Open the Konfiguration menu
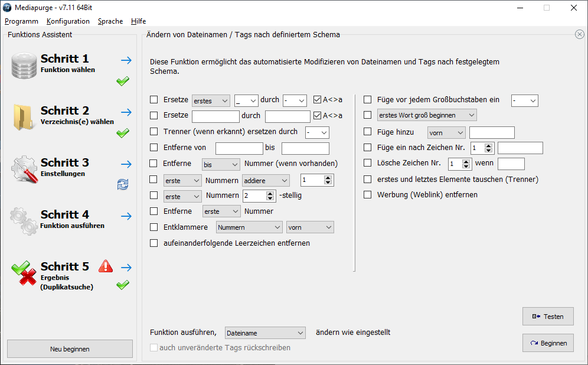Screen dimensions: 588x365 tap(68, 21)
